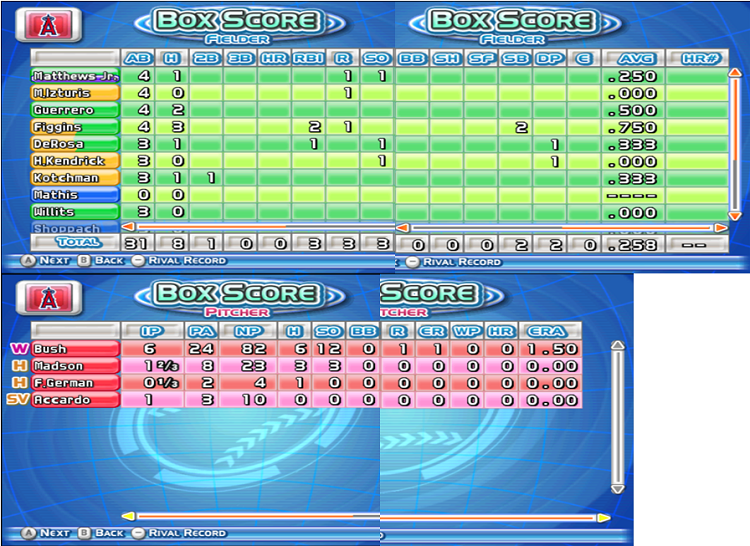
Task: Select the Next prompt label in the fielder box score
Action: point(54,261)
